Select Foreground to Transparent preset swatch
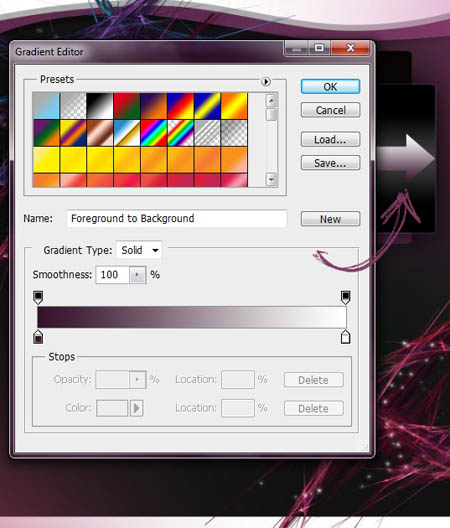 [73, 106]
